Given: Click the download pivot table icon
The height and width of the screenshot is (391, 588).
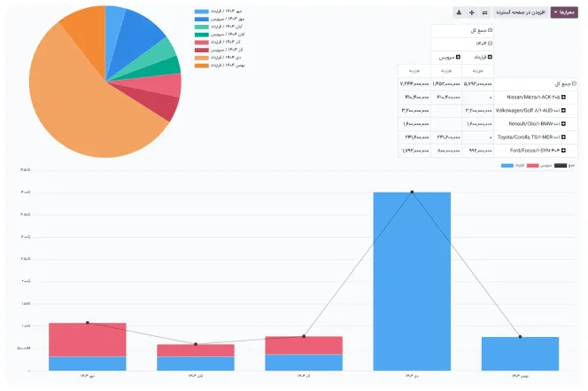Looking at the screenshot, I should (x=458, y=12).
